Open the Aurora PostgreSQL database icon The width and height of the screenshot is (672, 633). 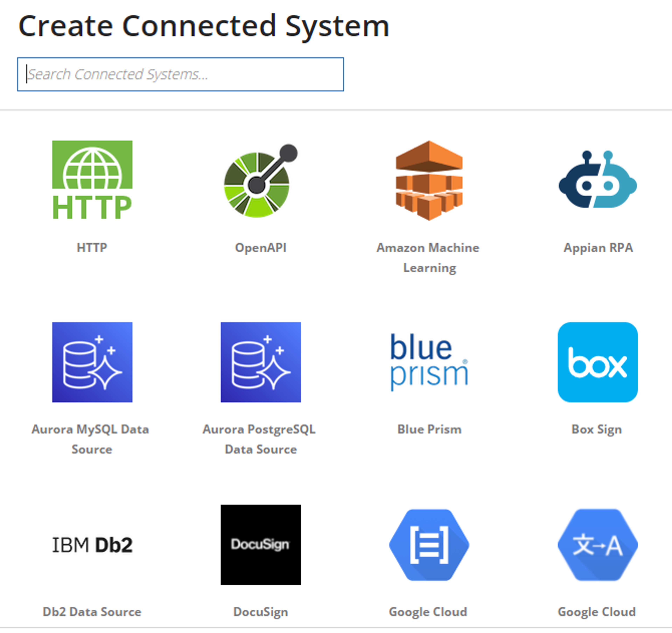coord(261,362)
